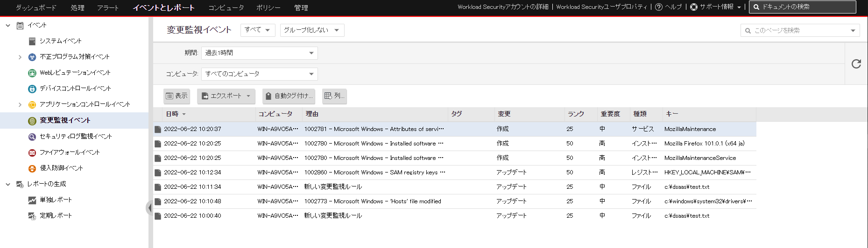
Task: Click the Events (イベント) calendar icon
Action: (x=20, y=25)
